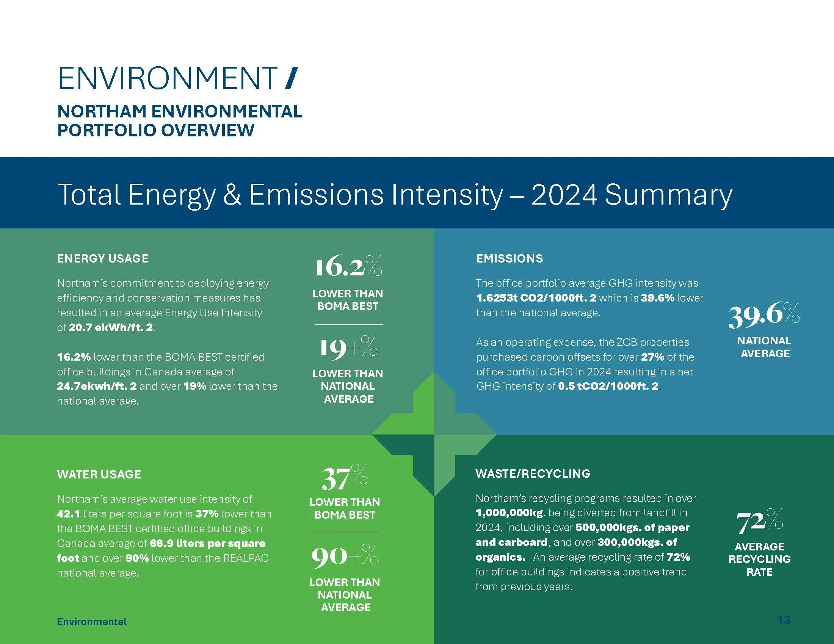This screenshot has height=644, width=834.
Task: Click the large 90+% statistic
Action: (x=345, y=556)
